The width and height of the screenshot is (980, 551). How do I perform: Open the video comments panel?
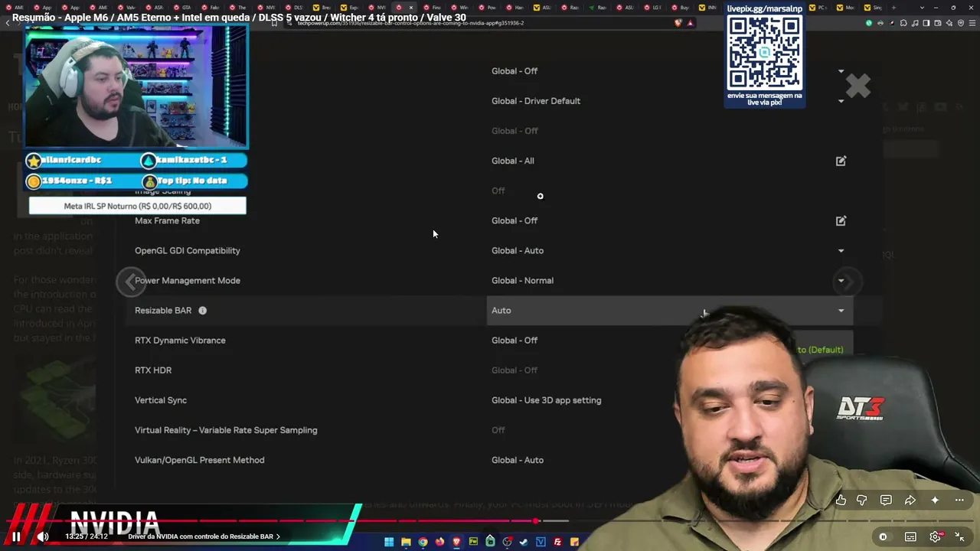[x=886, y=500]
